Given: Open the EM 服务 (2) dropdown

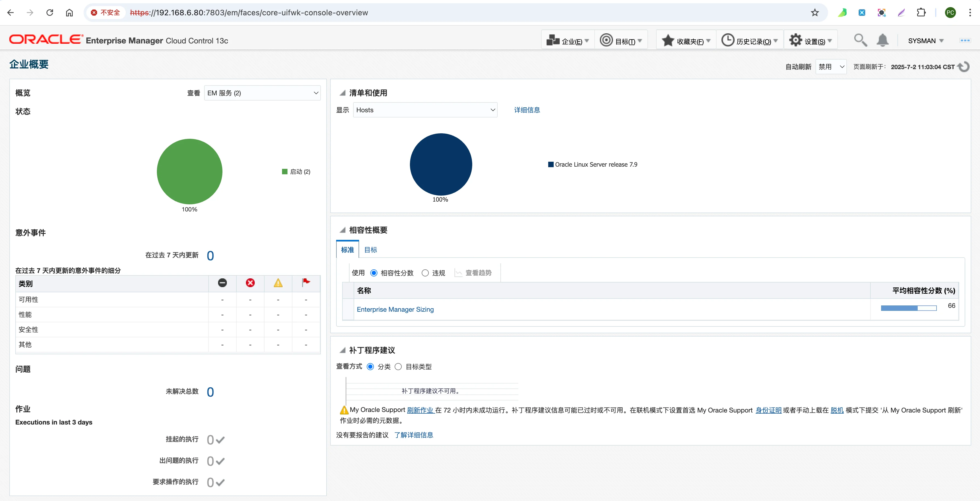Looking at the screenshot, I should [x=262, y=93].
